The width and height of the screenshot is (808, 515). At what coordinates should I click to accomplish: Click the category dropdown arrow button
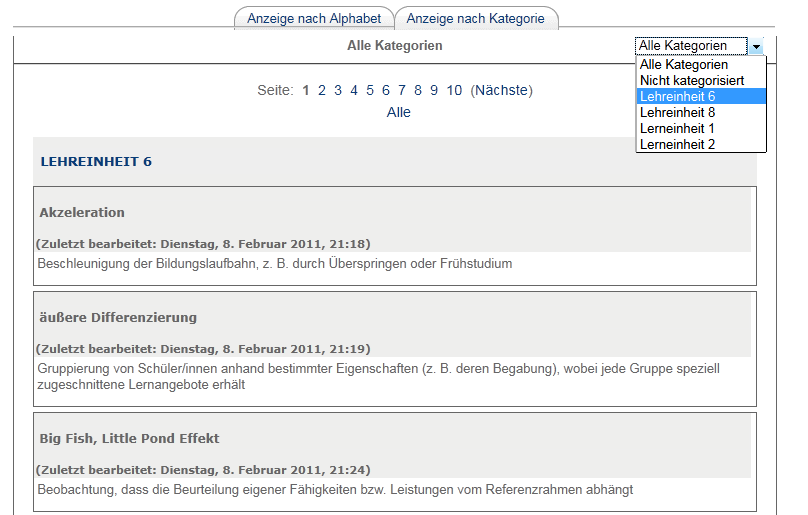[x=757, y=46]
